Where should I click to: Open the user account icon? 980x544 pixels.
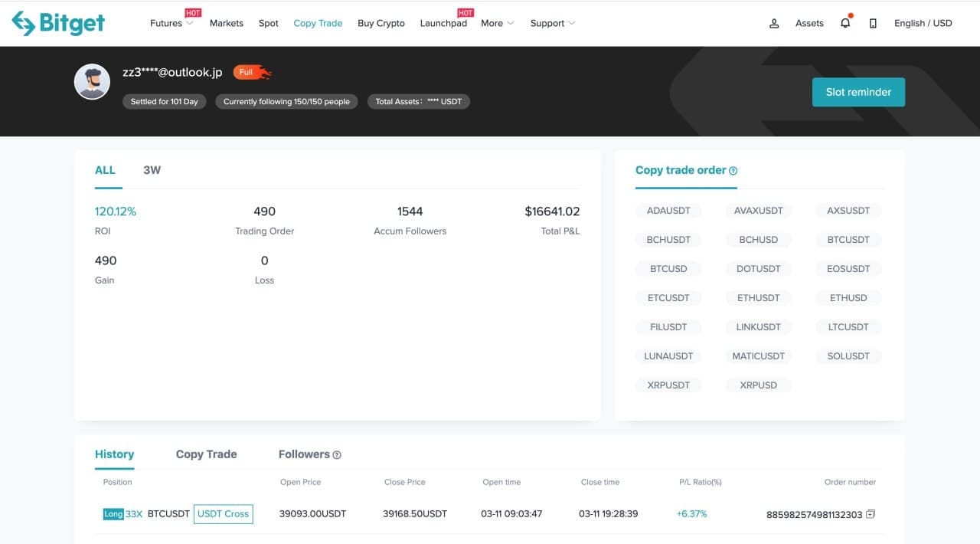click(774, 23)
